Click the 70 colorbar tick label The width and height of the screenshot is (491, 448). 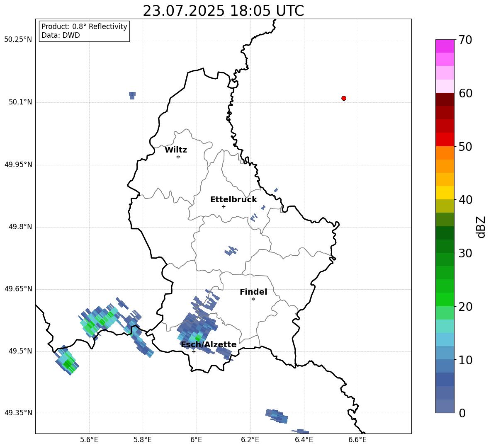[x=465, y=40]
